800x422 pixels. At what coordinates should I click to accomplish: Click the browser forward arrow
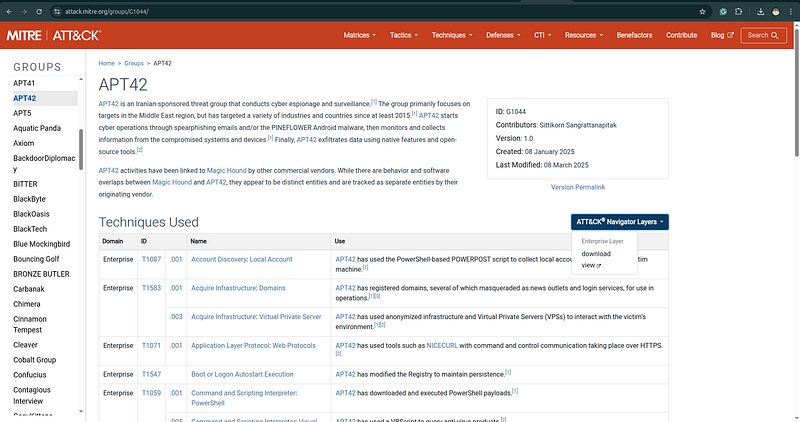[23, 11]
